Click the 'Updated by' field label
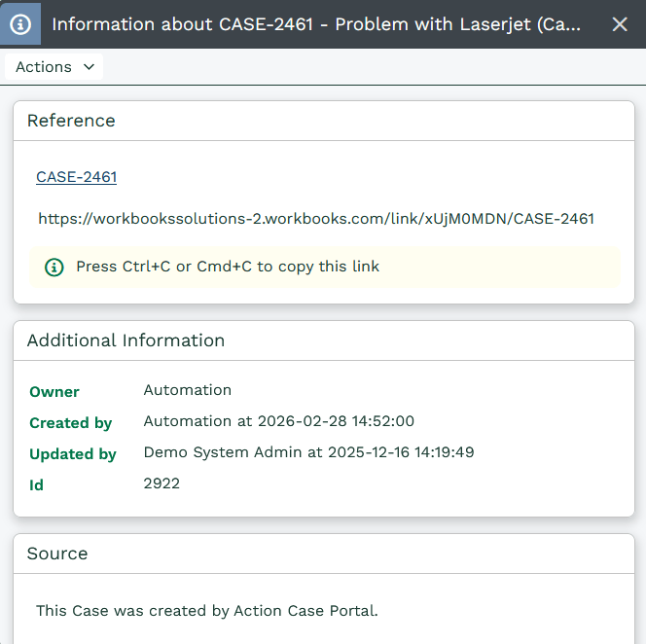This screenshot has width=646, height=644. coord(72,454)
